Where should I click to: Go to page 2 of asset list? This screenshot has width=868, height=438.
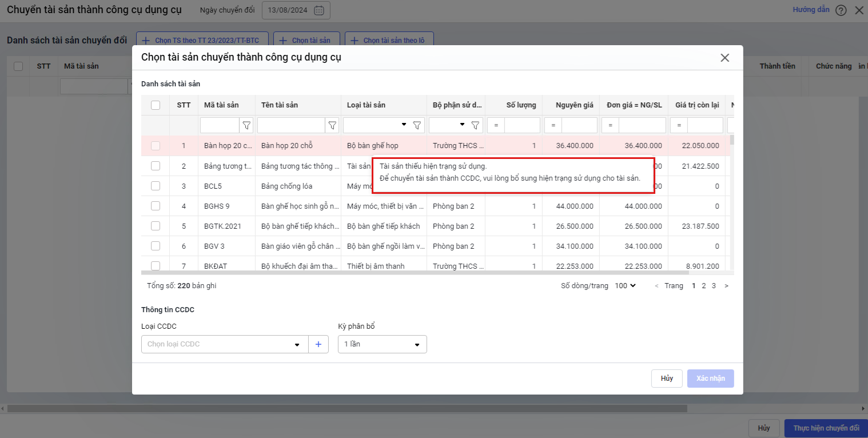point(704,285)
